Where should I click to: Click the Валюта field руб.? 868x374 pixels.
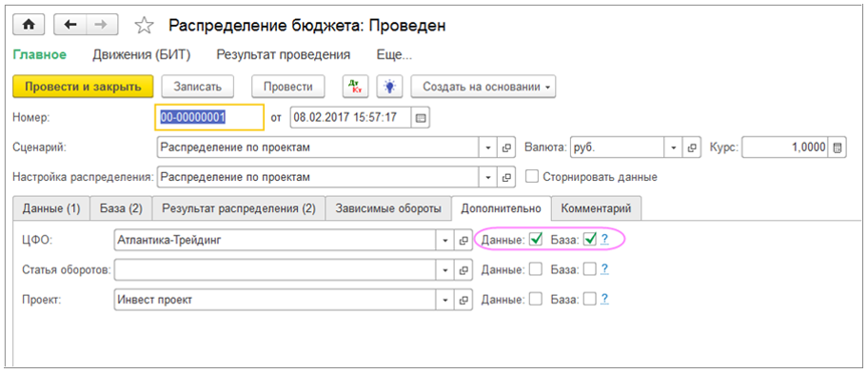tap(618, 148)
